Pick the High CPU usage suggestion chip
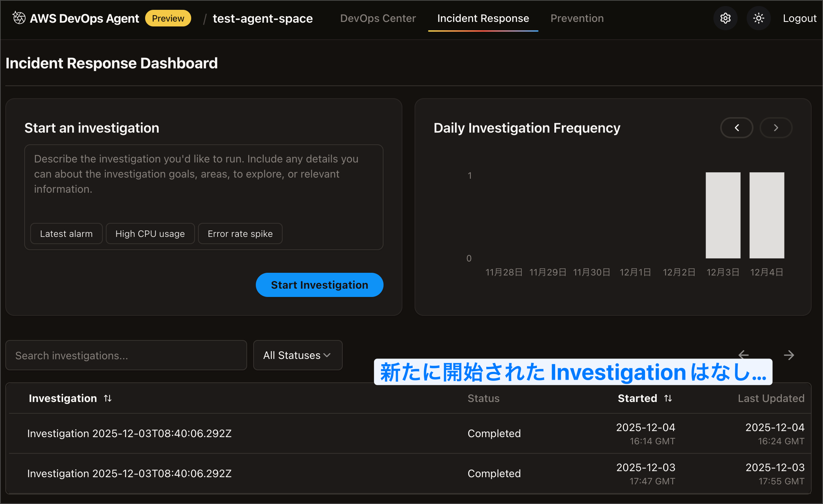Image resolution: width=823 pixels, height=504 pixels. click(x=150, y=233)
